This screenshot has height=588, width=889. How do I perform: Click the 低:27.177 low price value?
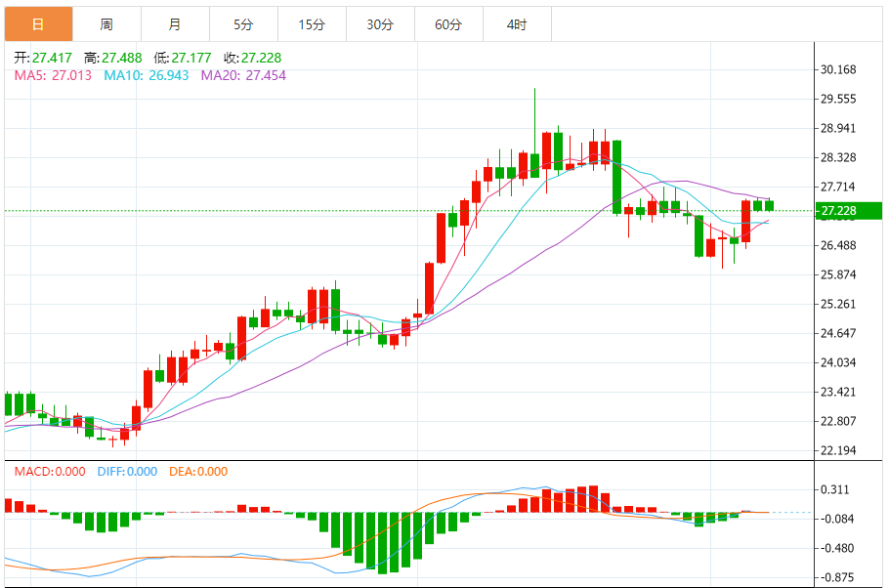(x=183, y=58)
